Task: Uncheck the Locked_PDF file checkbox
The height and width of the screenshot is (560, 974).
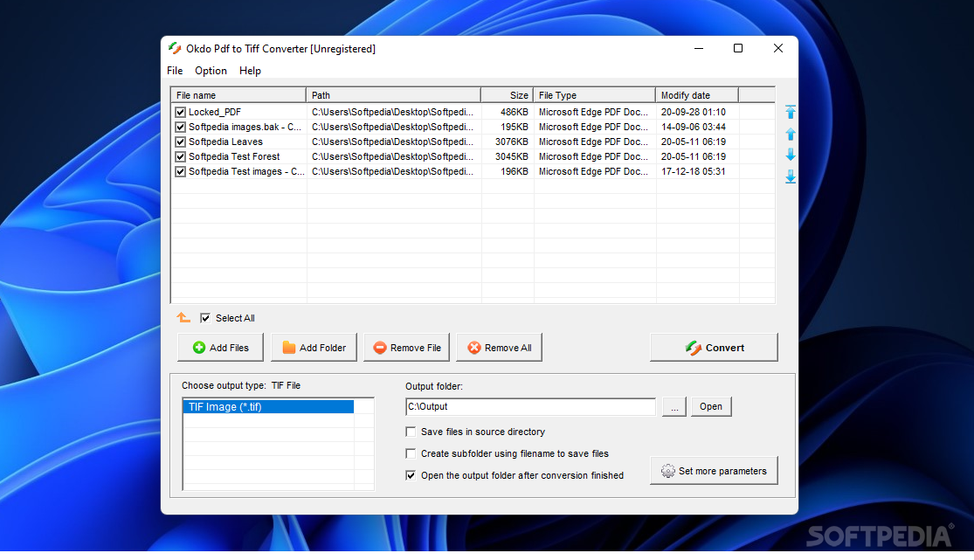Action: click(x=180, y=112)
